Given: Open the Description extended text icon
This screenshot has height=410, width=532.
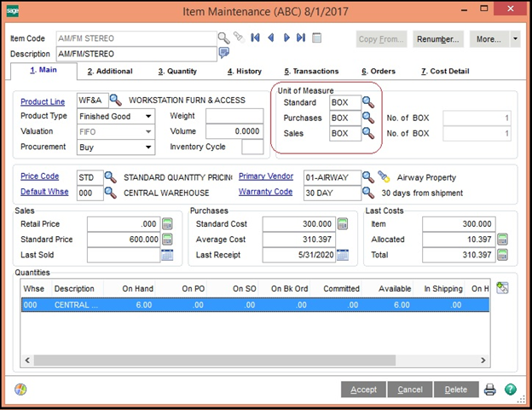Looking at the screenshot, I should tap(224, 53).
